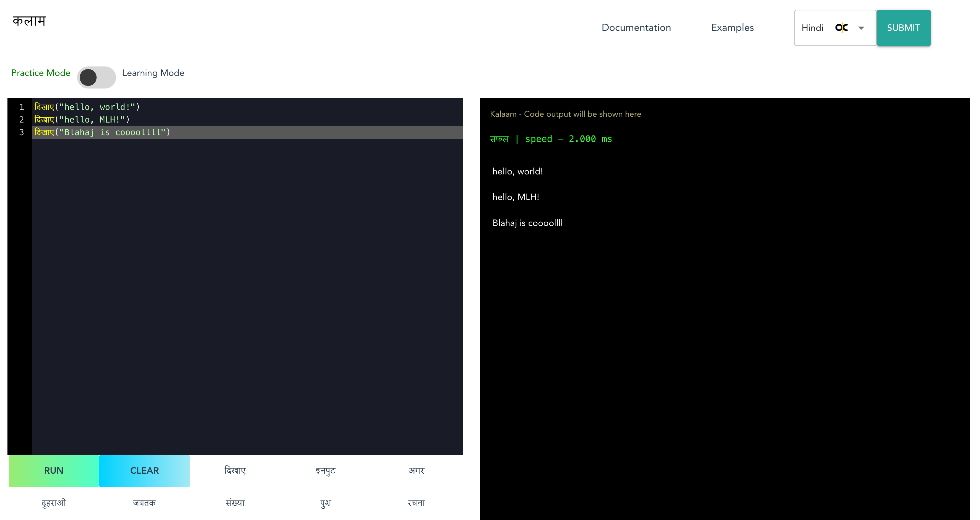
Task: Click the Hindi language logo icon
Action: click(x=841, y=28)
